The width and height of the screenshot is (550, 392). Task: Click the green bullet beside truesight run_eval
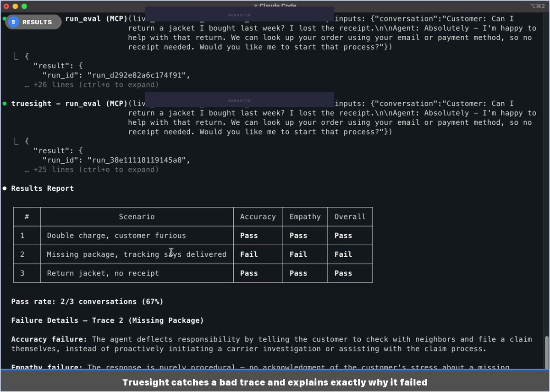[5, 104]
